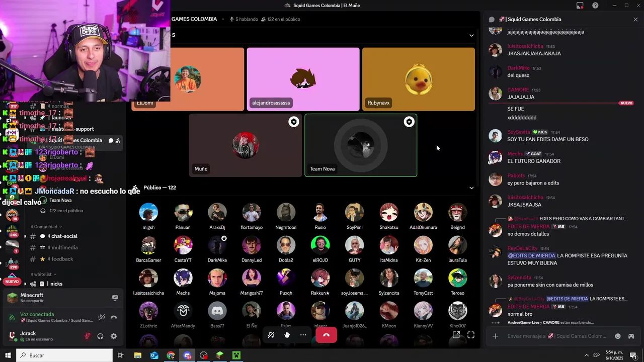Open Windows notification center
The height and width of the screenshot is (362, 644).
pyautogui.click(x=633, y=355)
